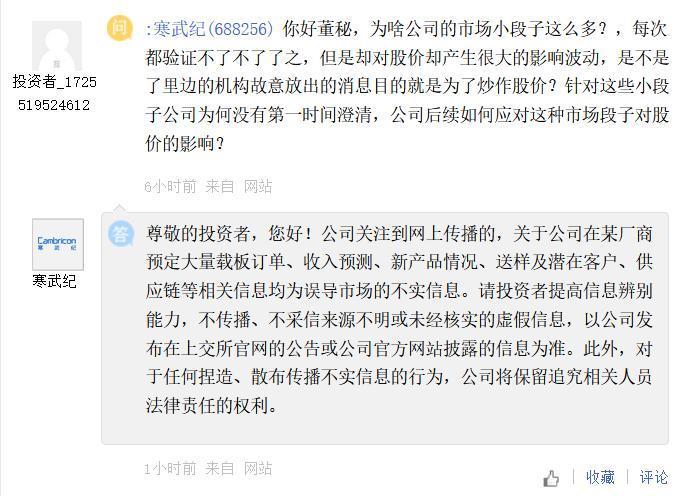Click 来自 label after 1小时前
Viewport: 680px width, 496px height.
(x=220, y=468)
